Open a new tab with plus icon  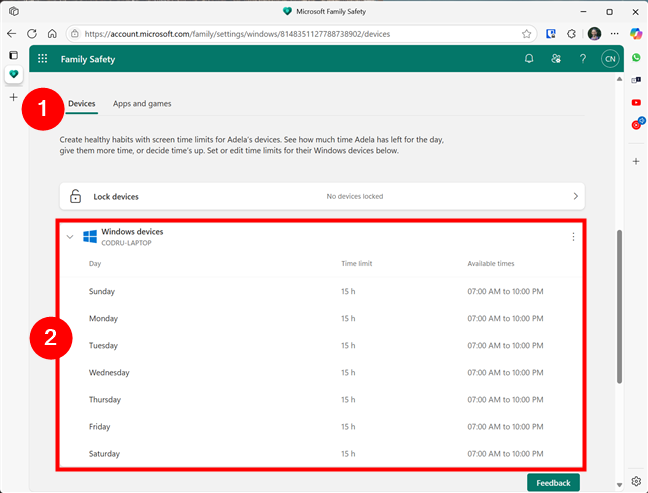14,97
